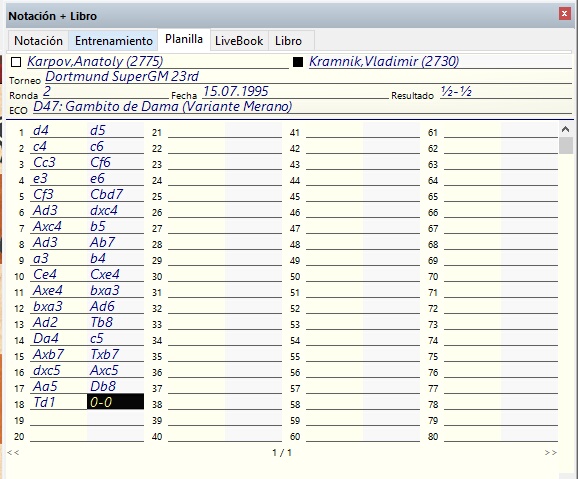Select black's move 4 e6
578x479 pixels.
click(97, 178)
